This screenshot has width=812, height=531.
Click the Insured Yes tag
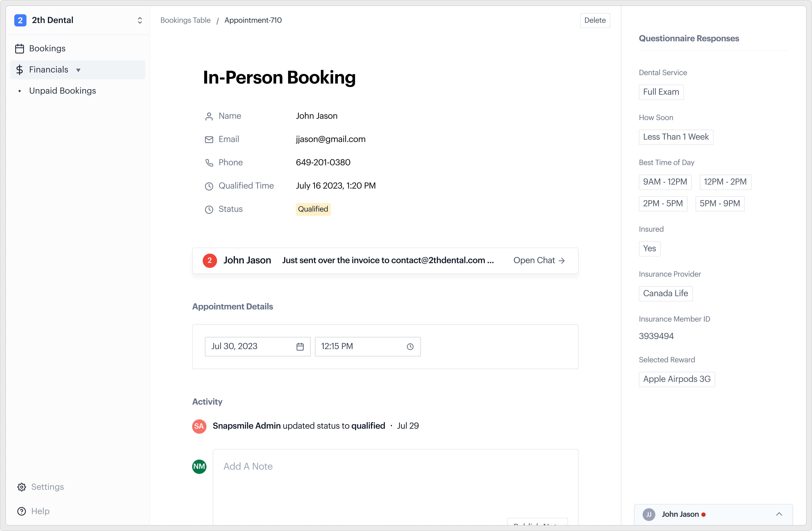coord(650,248)
